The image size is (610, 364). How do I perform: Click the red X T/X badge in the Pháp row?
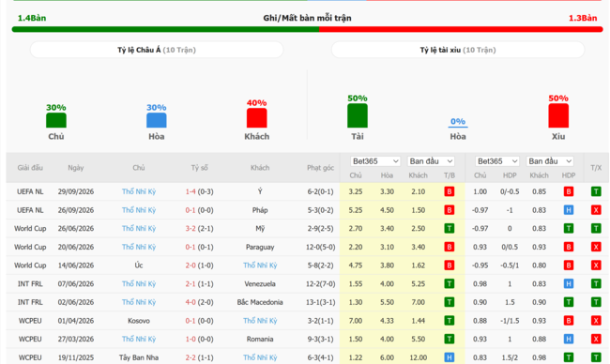pyautogui.click(x=596, y=210)
